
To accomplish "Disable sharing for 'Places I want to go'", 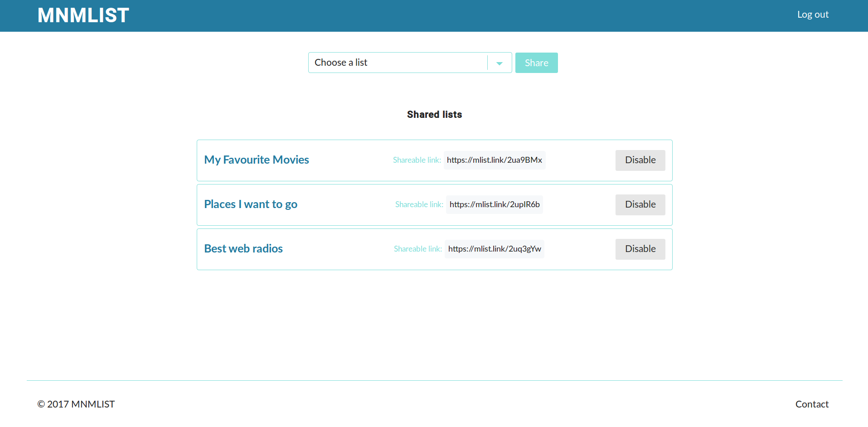I will click(x=640, y=204).
